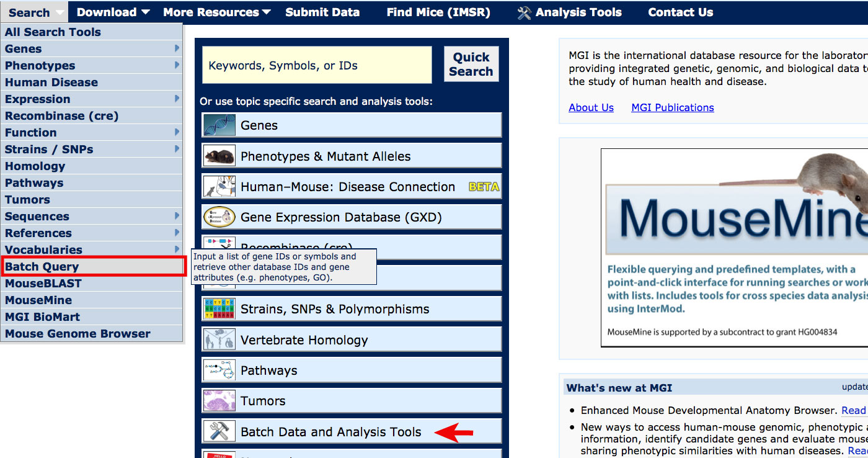
Task: Click the Strains, SNPs & Polymorphisms sequence icon
Action: 219,309
